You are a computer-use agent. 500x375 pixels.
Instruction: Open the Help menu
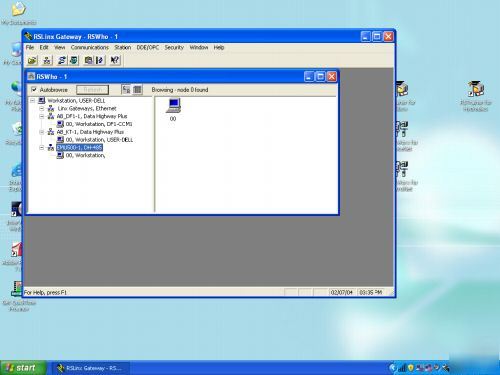(219, 47)
